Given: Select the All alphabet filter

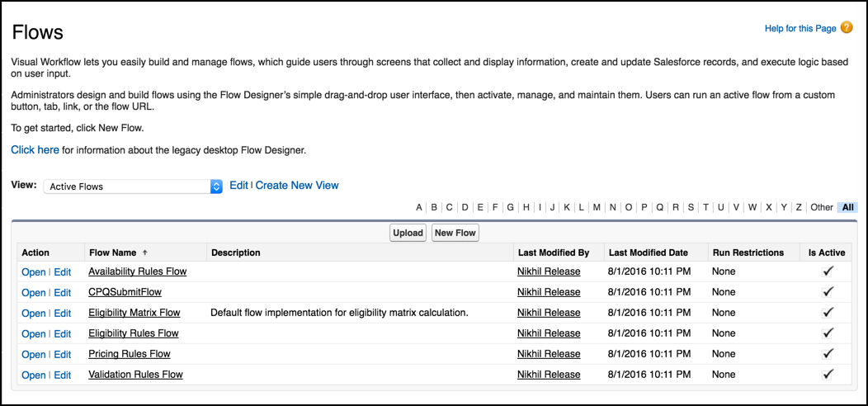Looking at the screenshot, I should tap(847, 207).
